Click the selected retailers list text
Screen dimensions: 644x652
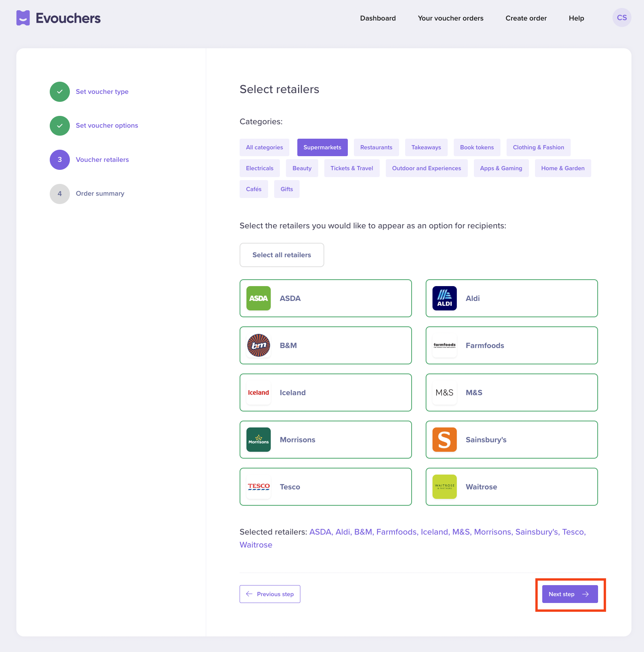click(x=413, y=538)
